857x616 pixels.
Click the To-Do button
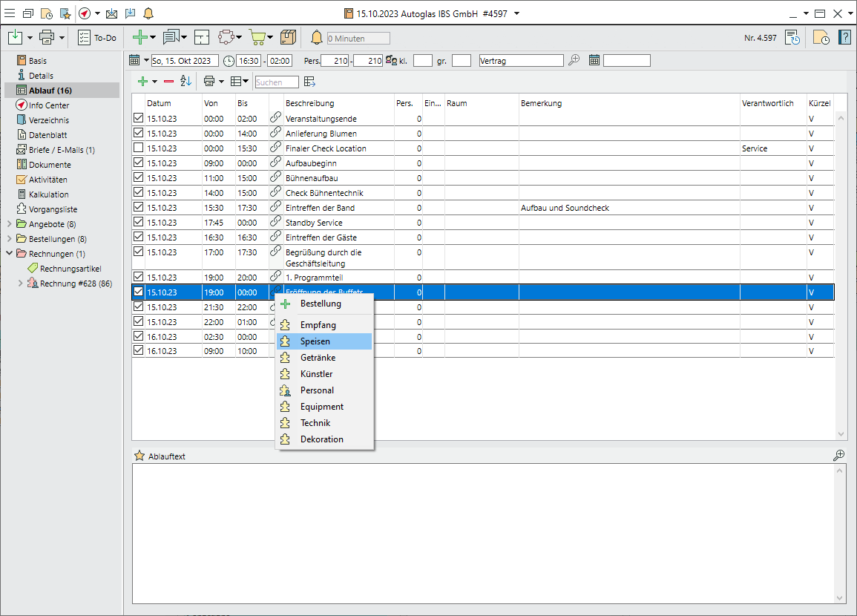pyautogui.click(x=97, y=37)
